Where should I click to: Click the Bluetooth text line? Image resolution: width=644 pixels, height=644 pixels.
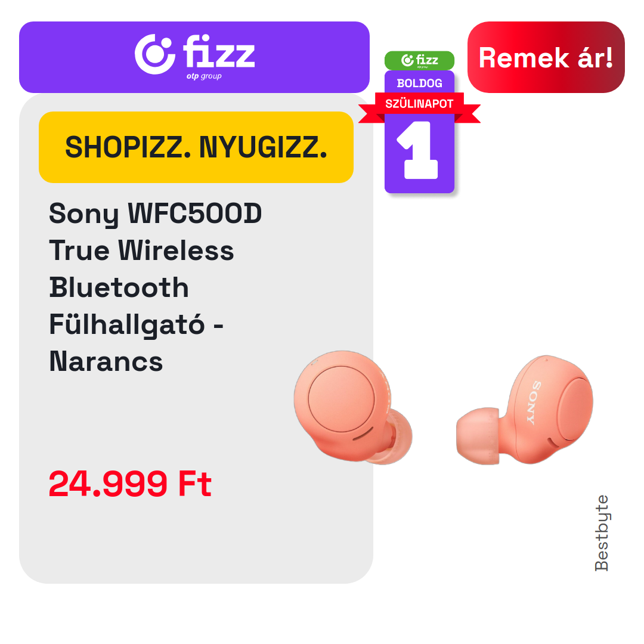[x=119, y=287]
